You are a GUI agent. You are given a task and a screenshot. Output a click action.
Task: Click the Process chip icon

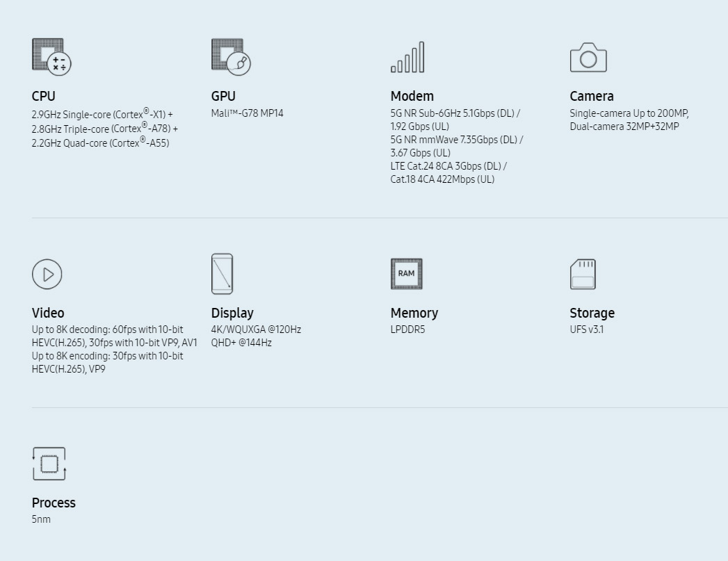(49, 464)
